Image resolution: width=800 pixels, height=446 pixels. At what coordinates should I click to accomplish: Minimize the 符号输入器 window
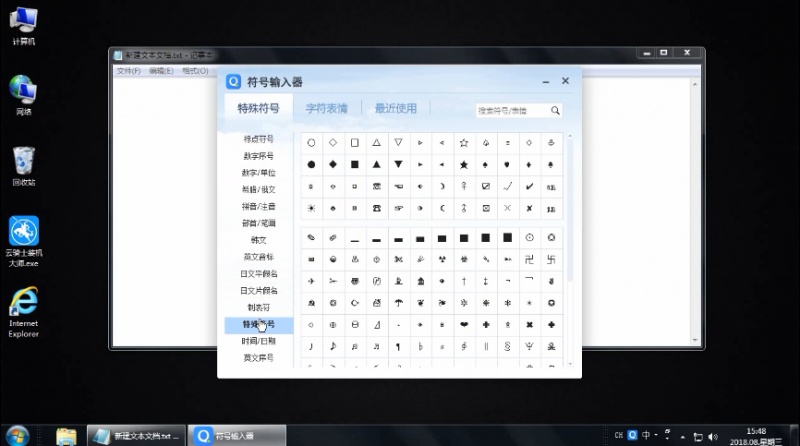click(545, 81)
